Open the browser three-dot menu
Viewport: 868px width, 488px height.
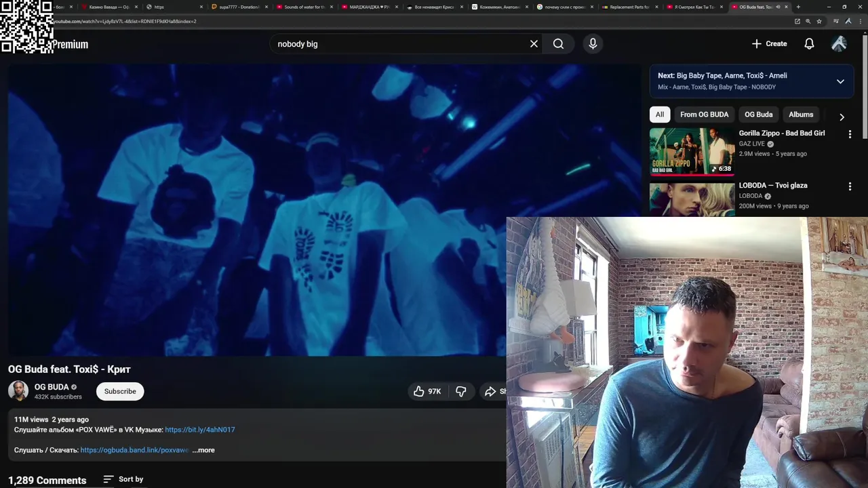click(x=860, y=21)
